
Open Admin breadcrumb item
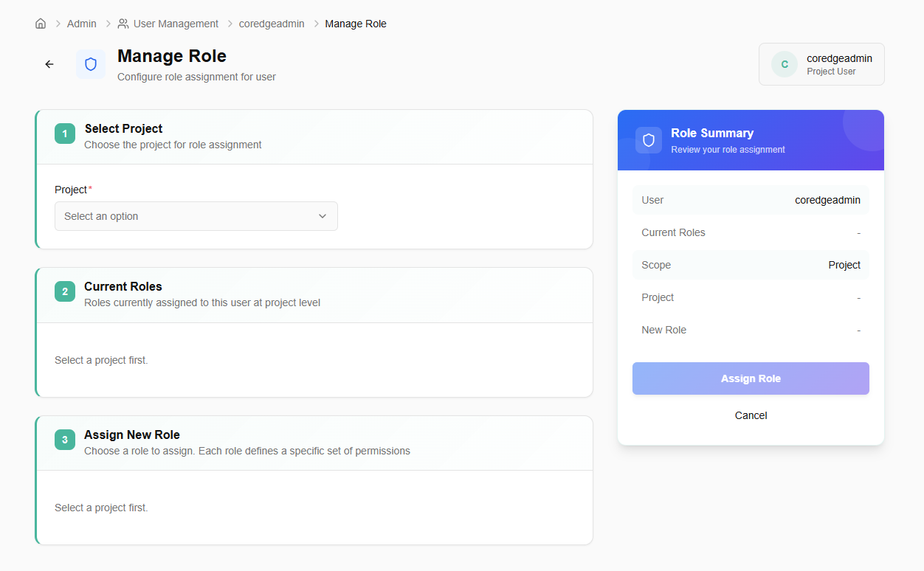[x=82, y=24]
